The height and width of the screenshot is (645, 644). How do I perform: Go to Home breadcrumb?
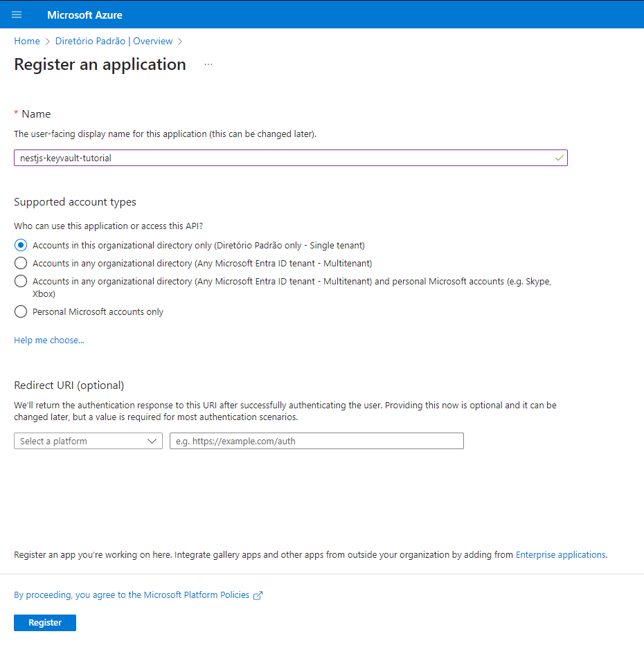(x=27, y=41)
